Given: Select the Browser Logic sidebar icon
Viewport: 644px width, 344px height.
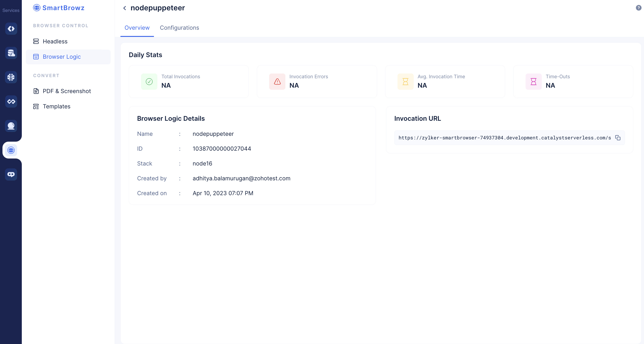Looking at the screenshot, I should point(36,56).
